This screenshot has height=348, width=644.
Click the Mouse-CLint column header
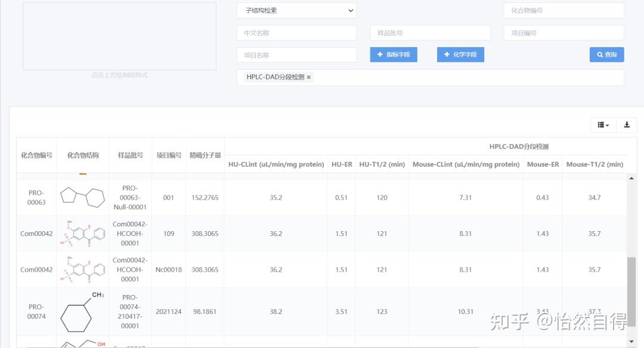(466, 164)
